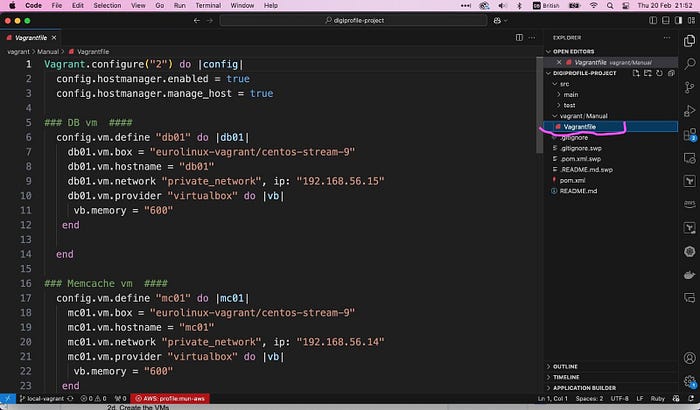Click digiprofile-project command center search box
This screenshot has width=700, height=410.
[353, 21]
